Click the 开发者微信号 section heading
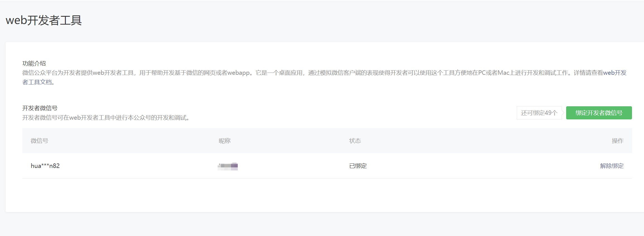 40,108
